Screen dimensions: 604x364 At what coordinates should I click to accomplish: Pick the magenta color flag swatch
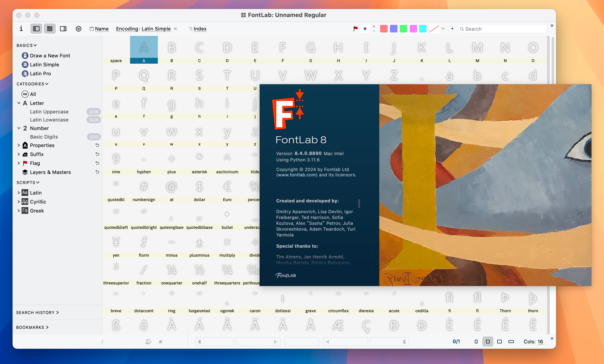(413, 29)
